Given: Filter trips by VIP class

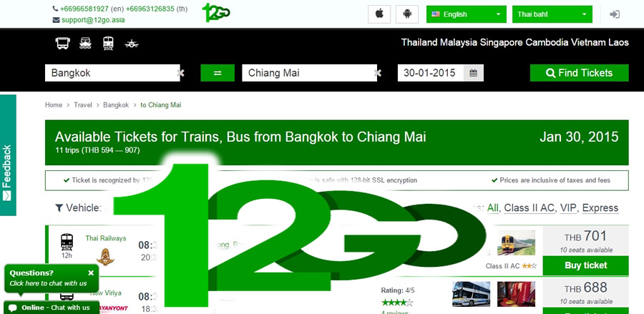Looking at the screenshot, I should (x=568, y=208).
